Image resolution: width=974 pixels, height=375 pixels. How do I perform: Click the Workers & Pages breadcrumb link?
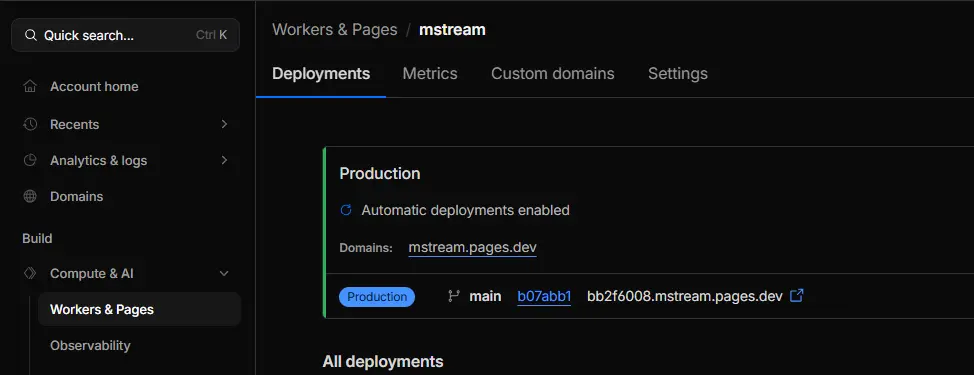point(335,29)
